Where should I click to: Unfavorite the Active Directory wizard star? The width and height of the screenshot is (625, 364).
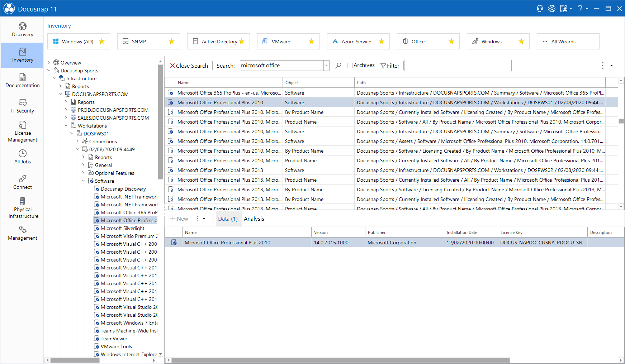tap(242, 42)
